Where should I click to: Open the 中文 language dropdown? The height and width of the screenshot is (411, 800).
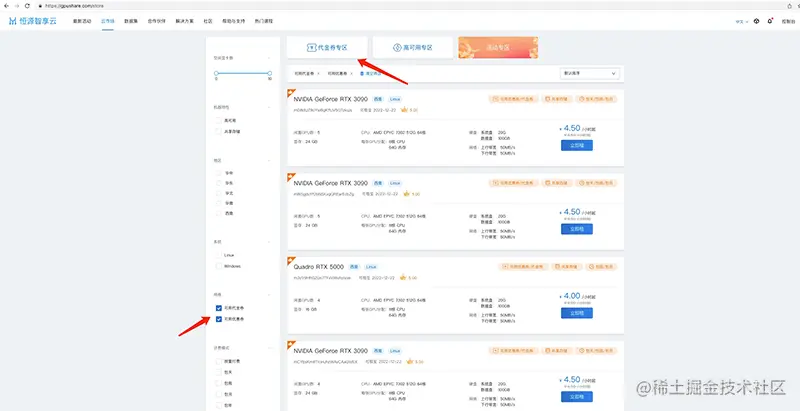click(x=741, y=21)
